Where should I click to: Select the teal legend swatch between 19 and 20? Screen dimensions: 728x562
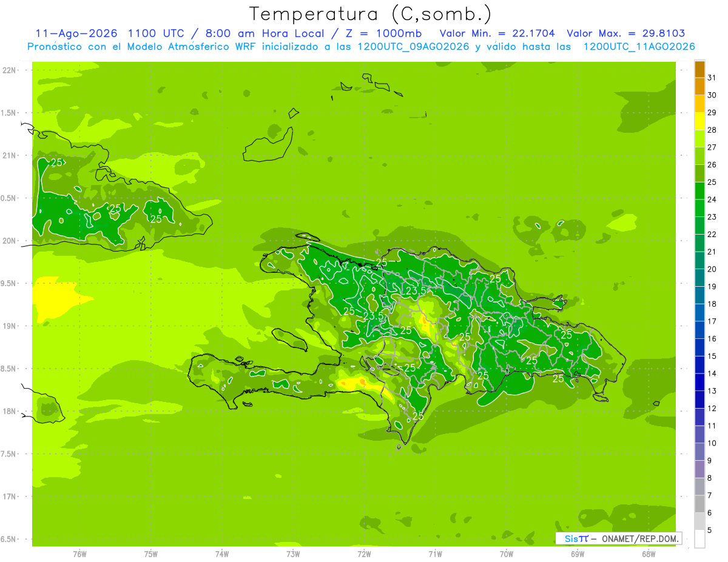pos(699,278)
